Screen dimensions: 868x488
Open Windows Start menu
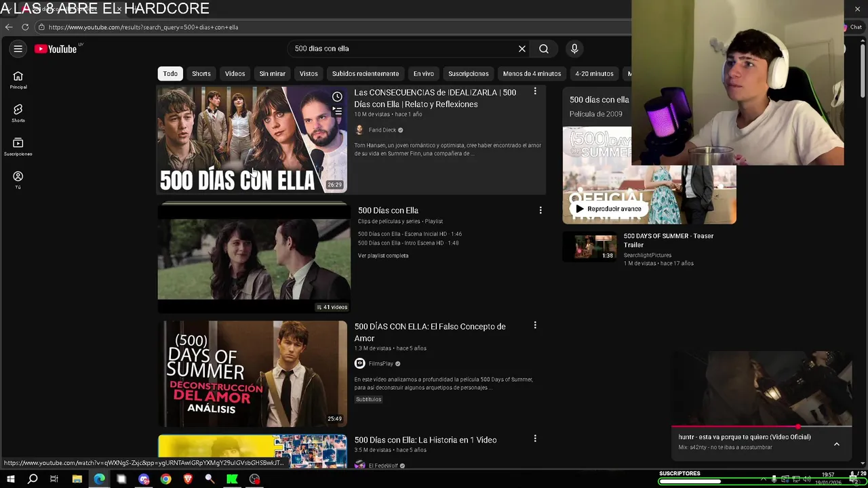click(10, 479)
